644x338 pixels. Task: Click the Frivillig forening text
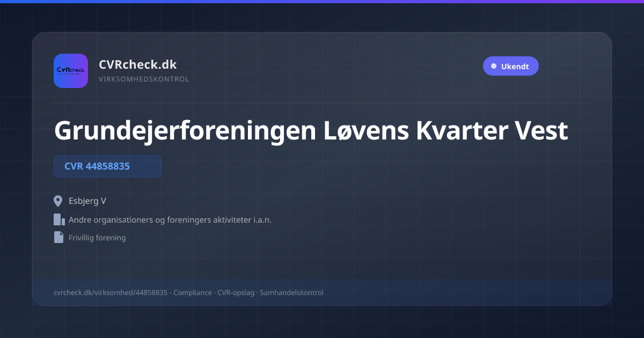coord(97,237)
